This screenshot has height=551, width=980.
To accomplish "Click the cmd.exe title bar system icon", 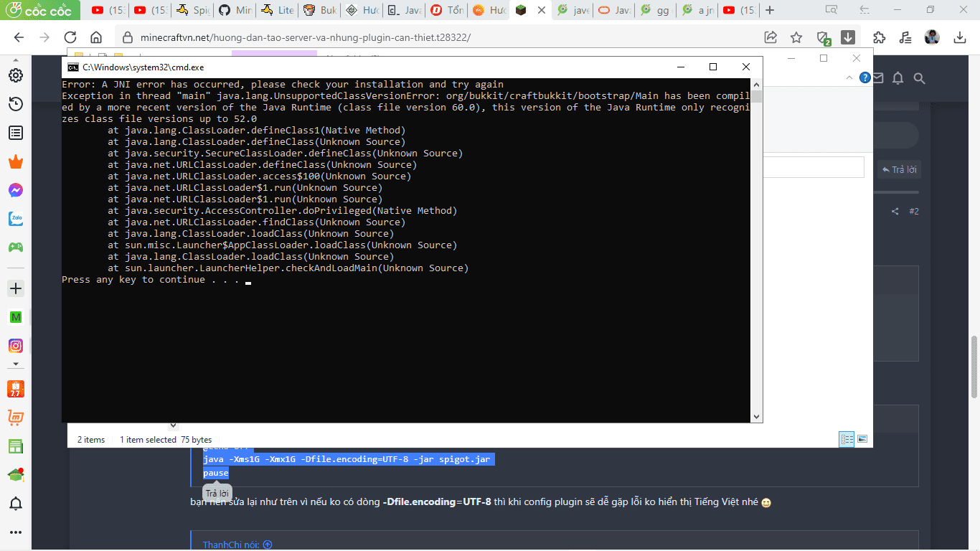I will click(72, 67).
